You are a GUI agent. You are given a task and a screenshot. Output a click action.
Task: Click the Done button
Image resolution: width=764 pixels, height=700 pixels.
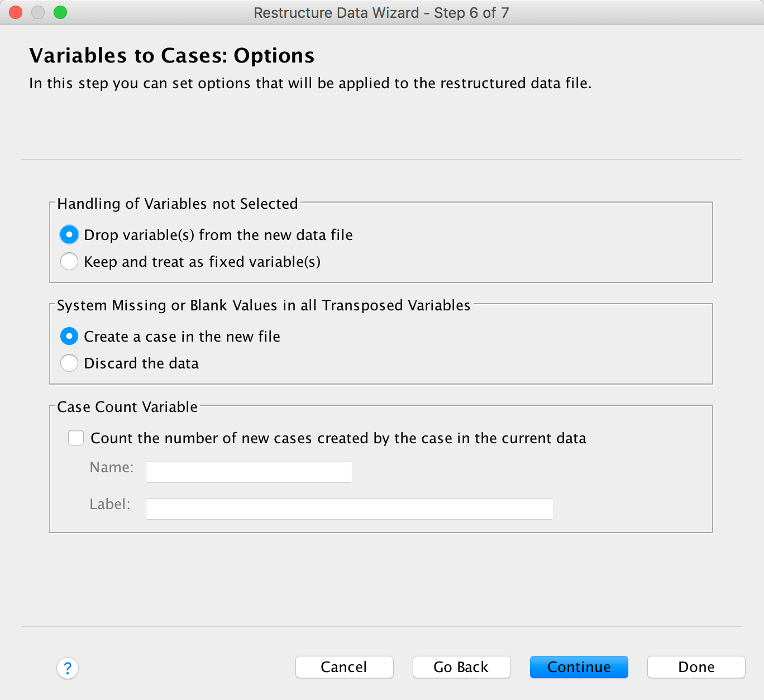point(696,667)
